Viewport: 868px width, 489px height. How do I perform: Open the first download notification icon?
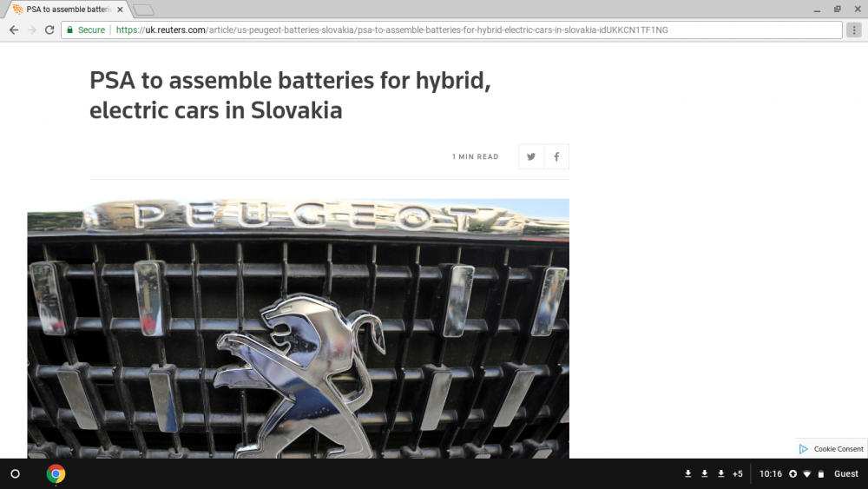pyautogui.click(x=688, y=473)
